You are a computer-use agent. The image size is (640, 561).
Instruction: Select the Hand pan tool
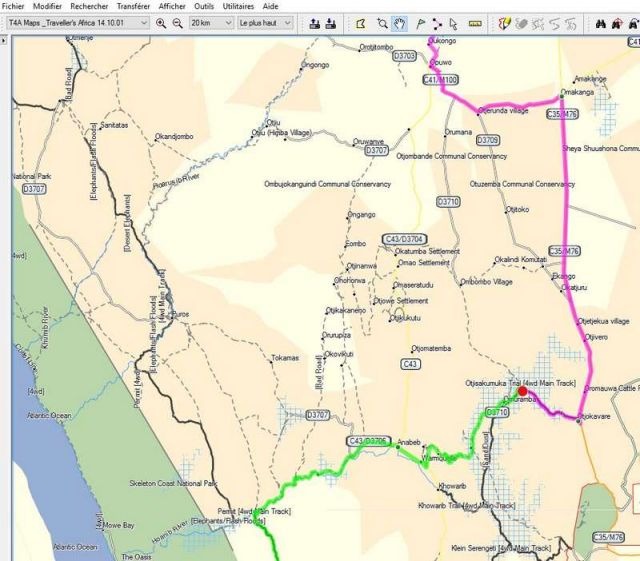pos(399,24)
